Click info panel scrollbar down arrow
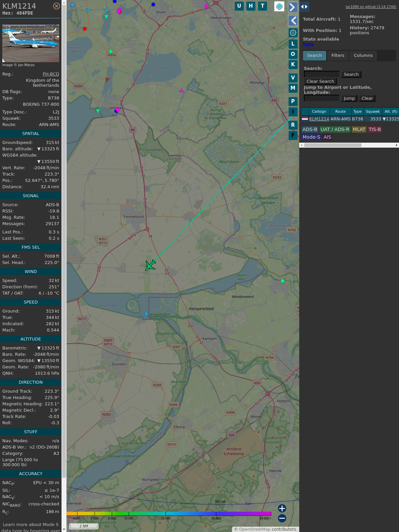Image resolution: width=399 pixels, height=532 pixels. coord(64,530)
